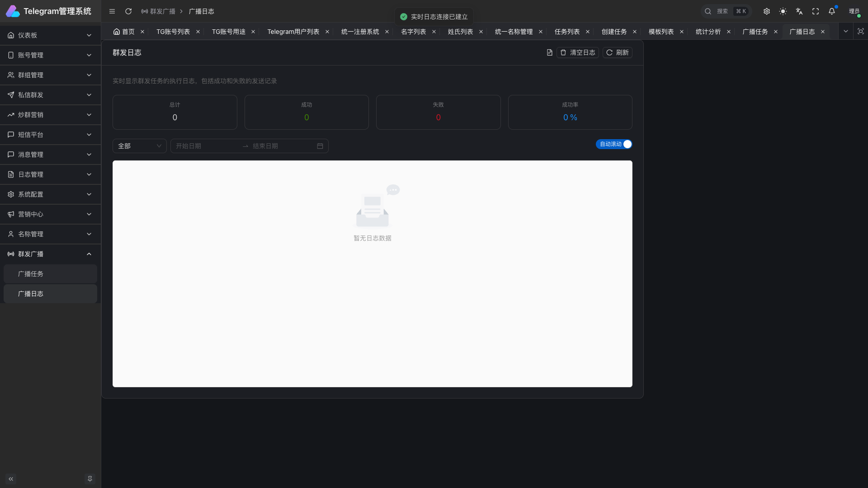Open the notifications bell icon
This screenshot has width=868, height=488.
pos(832,11)
